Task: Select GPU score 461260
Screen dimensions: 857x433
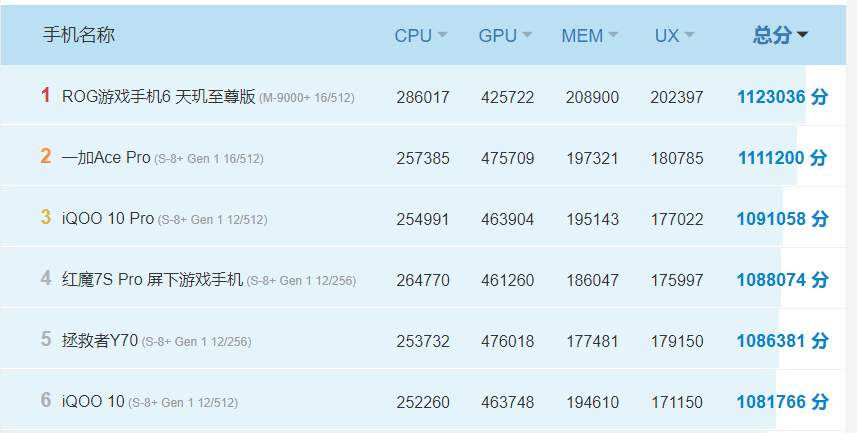Action: pyautogui.click(x=508, y=280)
